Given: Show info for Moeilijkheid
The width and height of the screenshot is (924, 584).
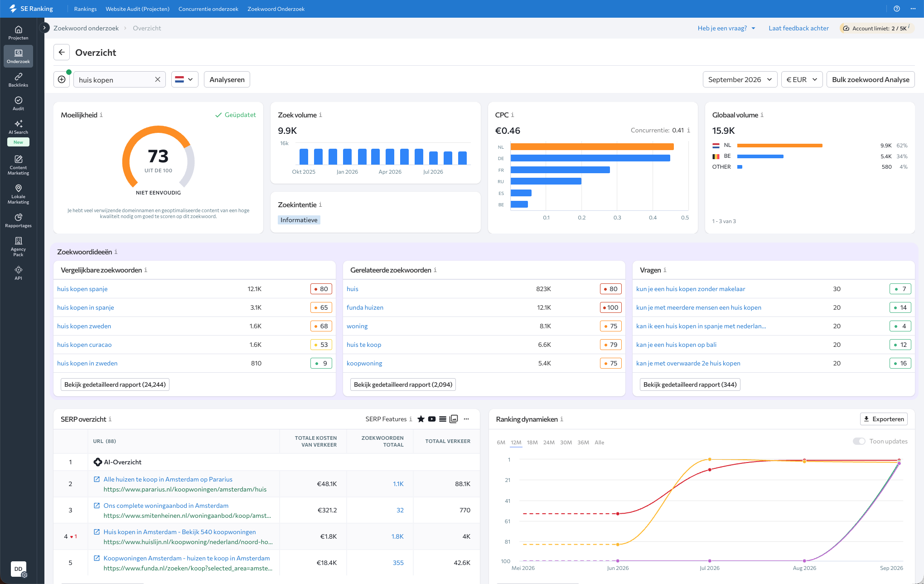Looking at the screenshot, I should pos(101,115).
